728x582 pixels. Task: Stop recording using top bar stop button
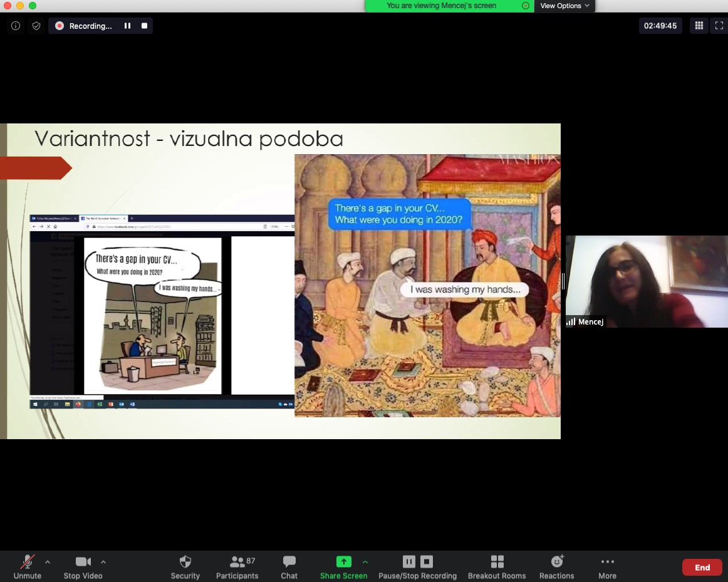(144, 26)
